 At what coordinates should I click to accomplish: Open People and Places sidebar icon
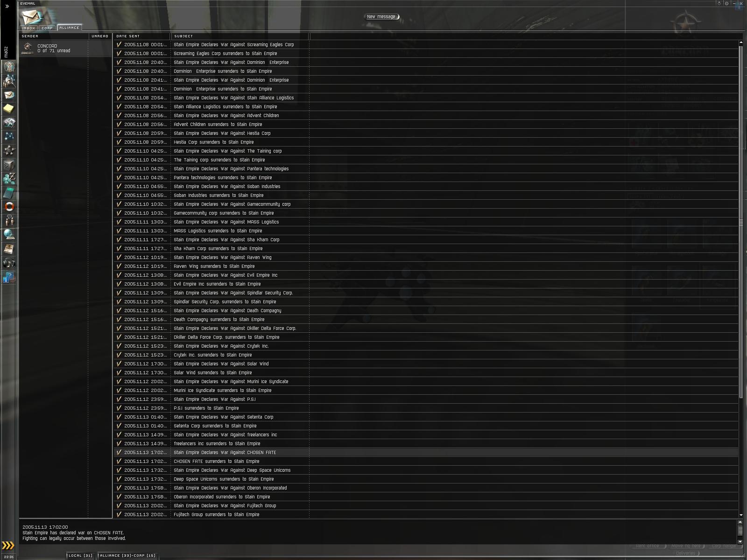tap(9, 81)
